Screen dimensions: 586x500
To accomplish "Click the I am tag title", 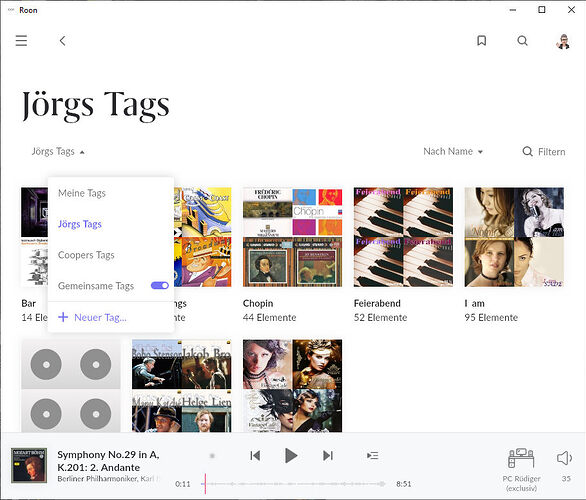I will [x=475, y=303].
